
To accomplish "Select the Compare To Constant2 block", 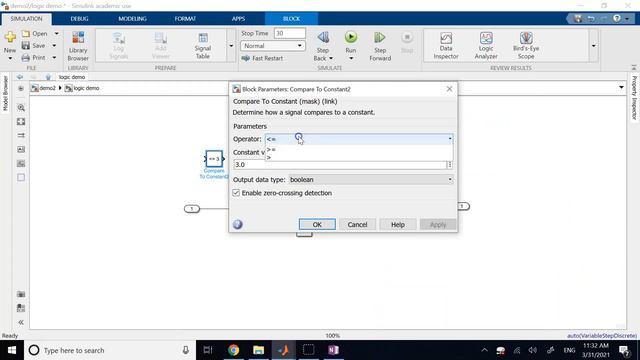I will click(214, 158).
